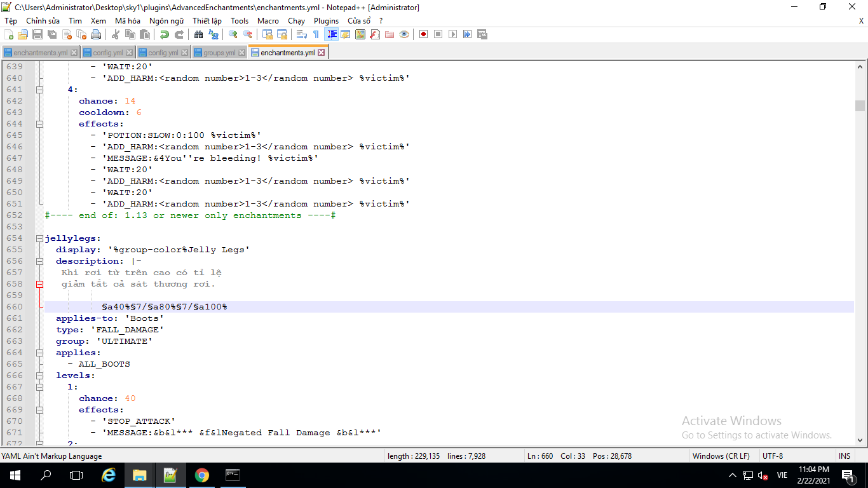This screenshot has height=488, width=868.
Task: Collapse the red fold marker at line 658
Action: click(x=39, y=284)
